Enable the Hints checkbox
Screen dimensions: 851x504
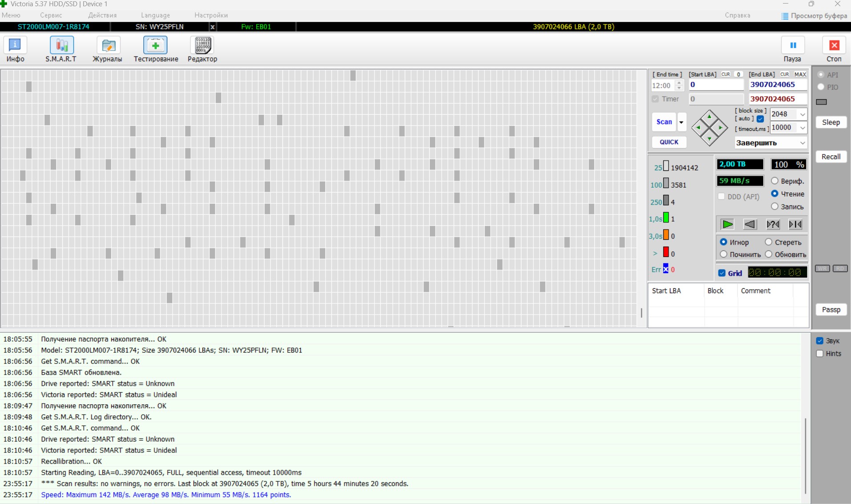click(x=820, y=354)
